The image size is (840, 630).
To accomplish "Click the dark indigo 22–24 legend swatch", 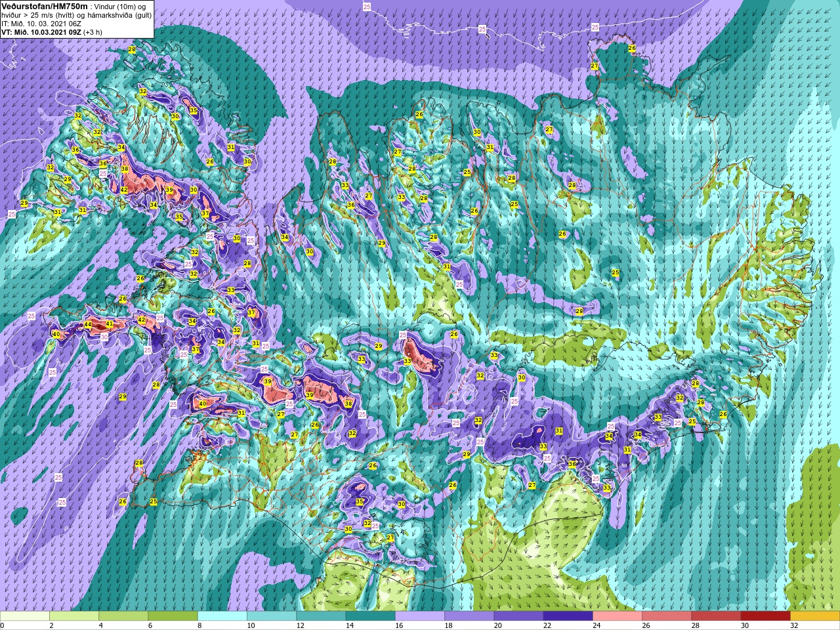I will (568, 616).
